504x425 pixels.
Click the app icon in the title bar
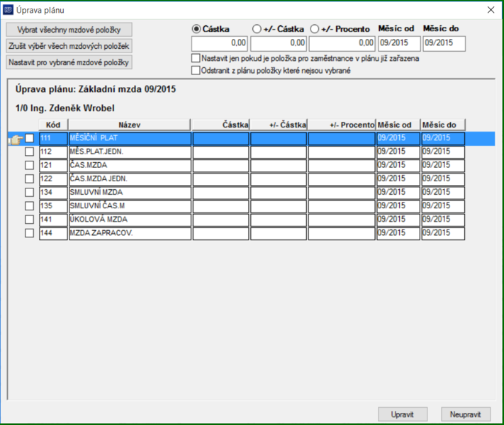click(8, 10)
